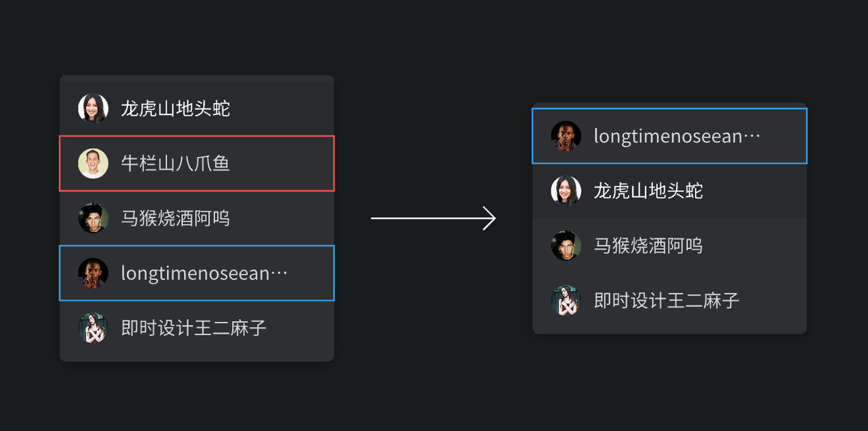Screen dimensions: 868x431
Task: Click 即时设计王二麻子's avatar in the right list
Action: pyautogui.click(x=566, y=301)
